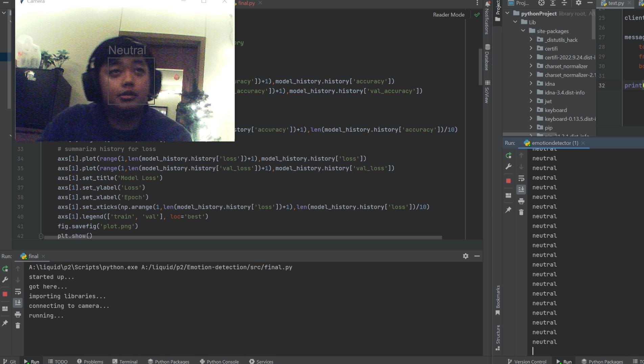Collapse all nodes in the Project panel
The height and width of the screenshot is (364, 644).
pyautogui.click(x=564, y=3)
